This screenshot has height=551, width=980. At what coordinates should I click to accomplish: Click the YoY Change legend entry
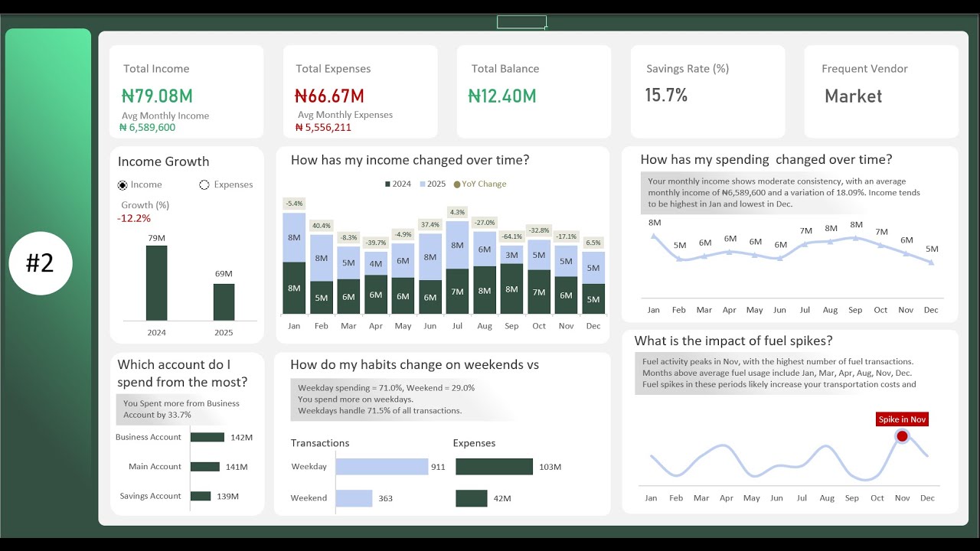coord(480,184)
